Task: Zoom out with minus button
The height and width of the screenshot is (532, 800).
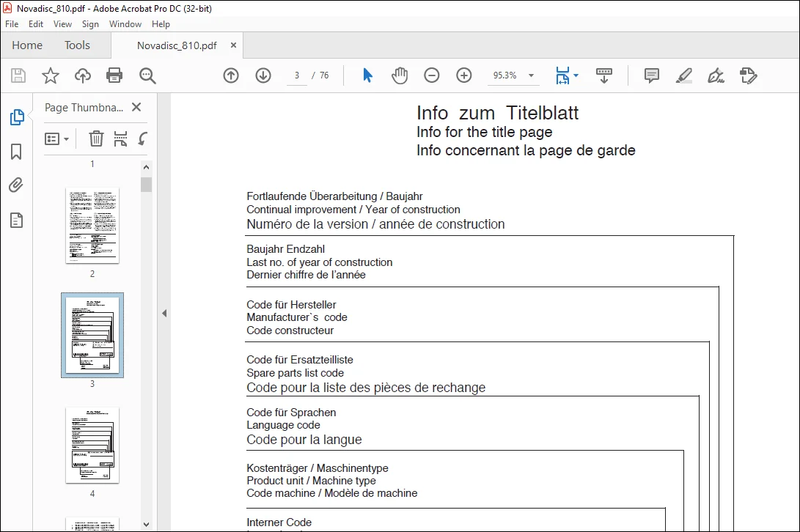Action: [x=432, y=75]
